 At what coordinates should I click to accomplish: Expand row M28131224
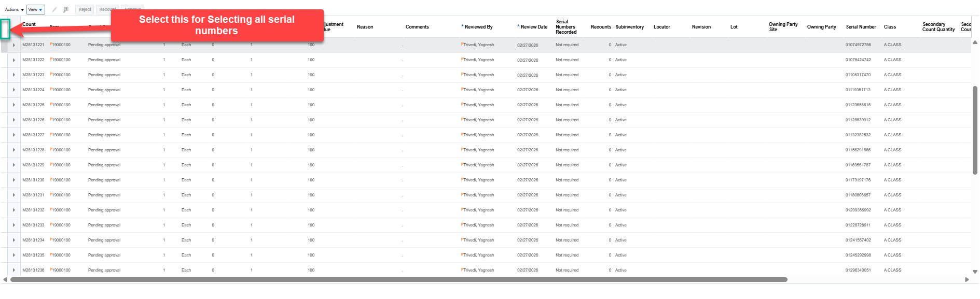click(13, 90)
